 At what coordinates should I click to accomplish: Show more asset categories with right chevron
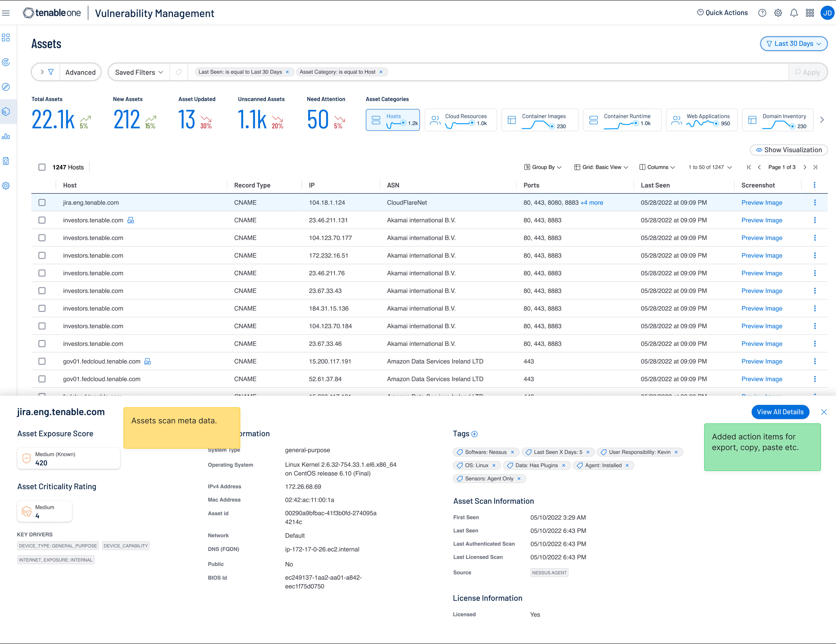point(822,120)
